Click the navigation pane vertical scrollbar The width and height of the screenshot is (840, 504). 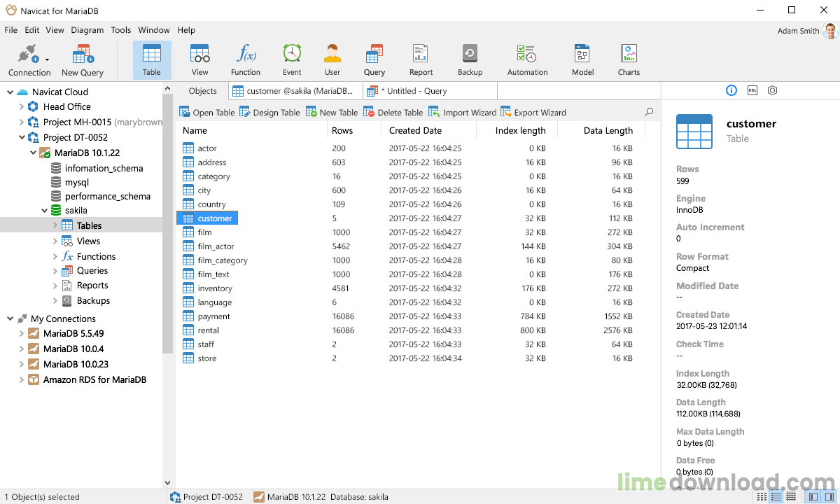(167, 224)
